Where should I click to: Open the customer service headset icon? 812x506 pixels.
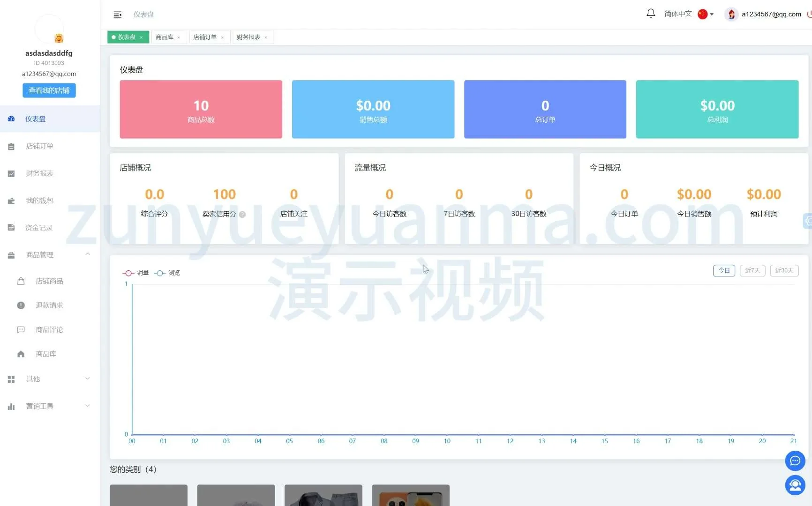[x=795, y=485]
